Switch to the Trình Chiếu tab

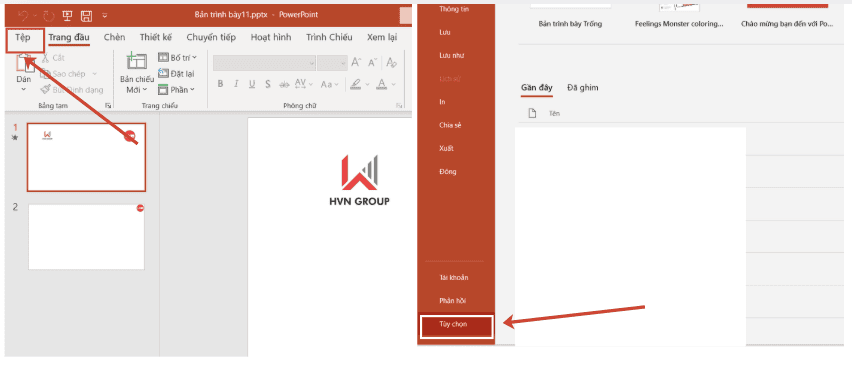(329, 37)
